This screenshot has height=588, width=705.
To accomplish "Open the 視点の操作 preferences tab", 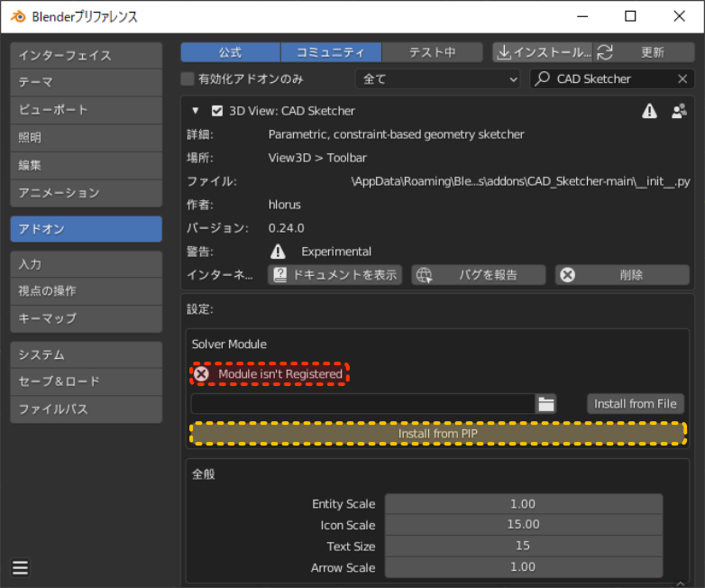I will pos(86,291).
